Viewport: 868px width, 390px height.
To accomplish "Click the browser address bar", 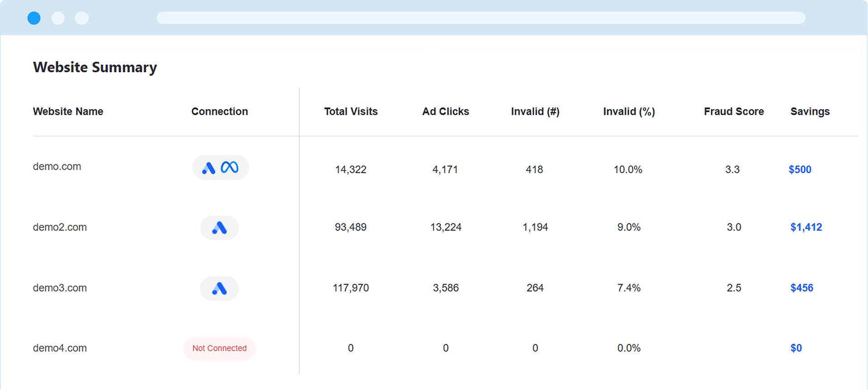I will click(481, 18).
